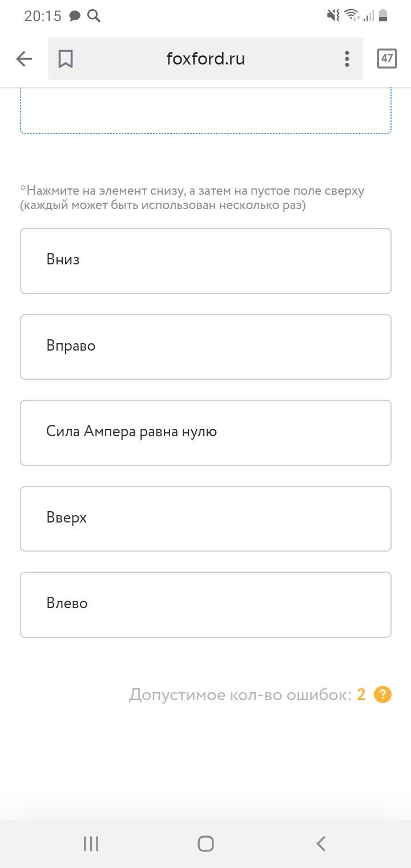Tap the battery icon in status bar
This screenshot has width=411, height=868.
[x=383, y=15]
